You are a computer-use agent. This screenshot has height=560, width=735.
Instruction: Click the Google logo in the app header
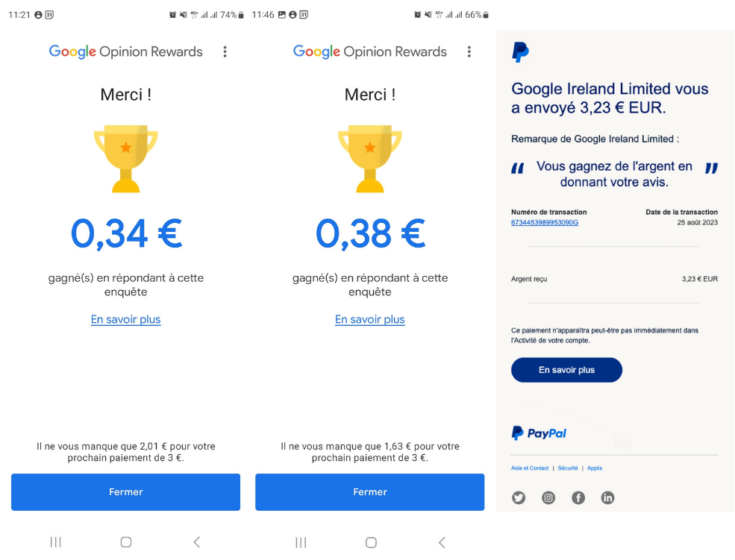(x=74, y=51)
